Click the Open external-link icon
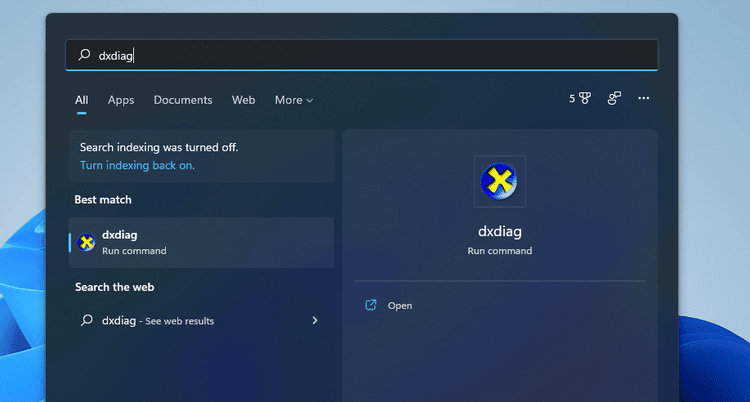This screenshot has height=402, width=750. (371, 305)
